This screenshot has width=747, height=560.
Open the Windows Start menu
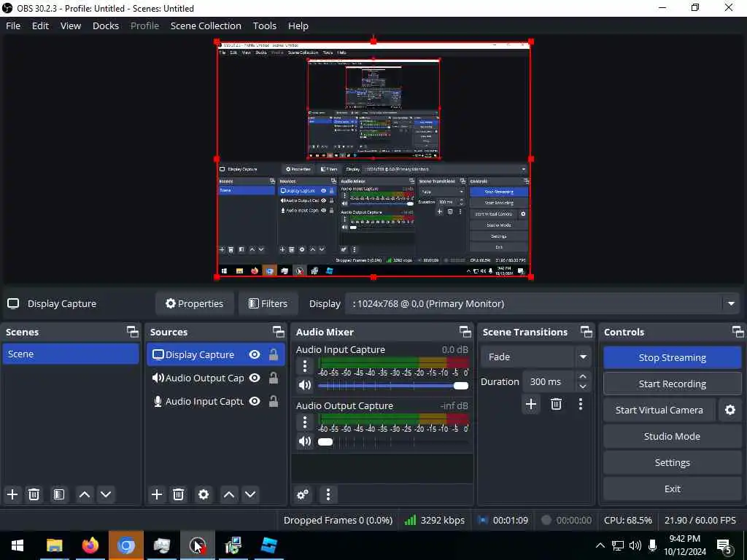point(18,545)
